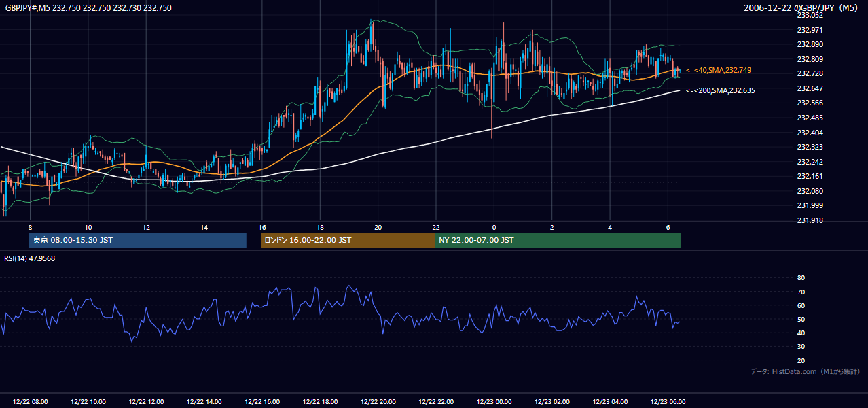Screen dimensions: 868x408
Task: Click the bottom timeline label 12/23 00:00
Action: 494,402
